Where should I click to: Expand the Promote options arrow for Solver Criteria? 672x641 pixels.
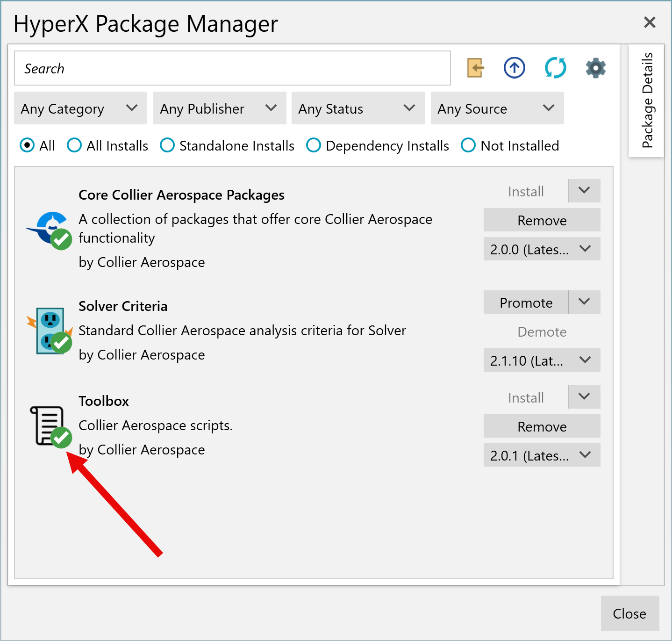click(585, 302)
